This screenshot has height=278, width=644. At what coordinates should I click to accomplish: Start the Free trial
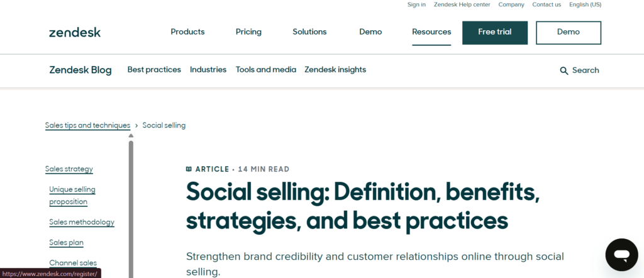tap(495, 33)
